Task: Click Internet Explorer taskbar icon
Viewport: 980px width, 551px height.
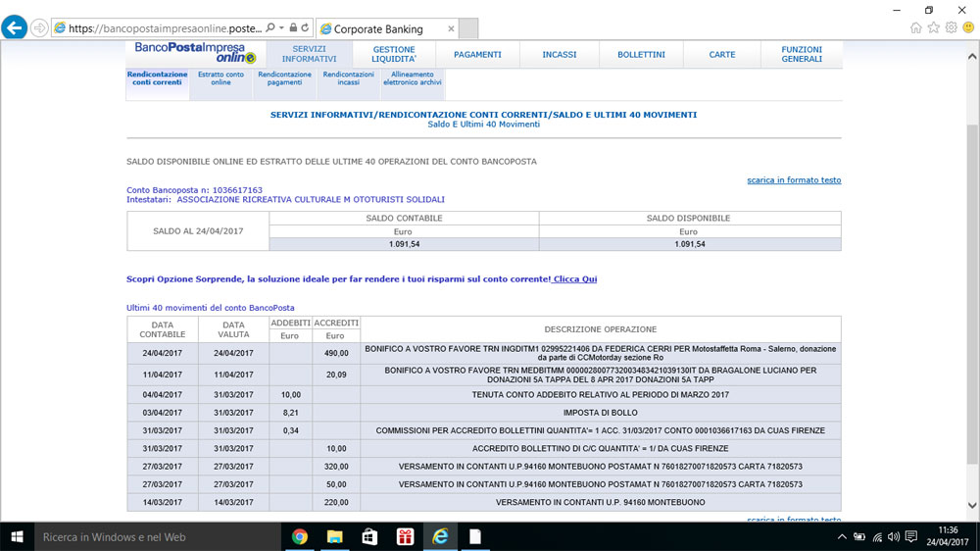Action: 440,536
